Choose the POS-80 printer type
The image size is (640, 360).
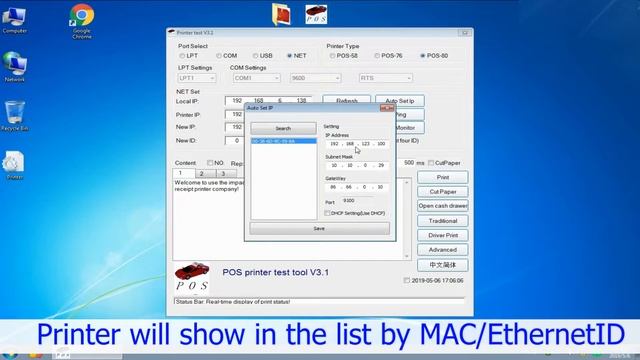tap(423, 56)
